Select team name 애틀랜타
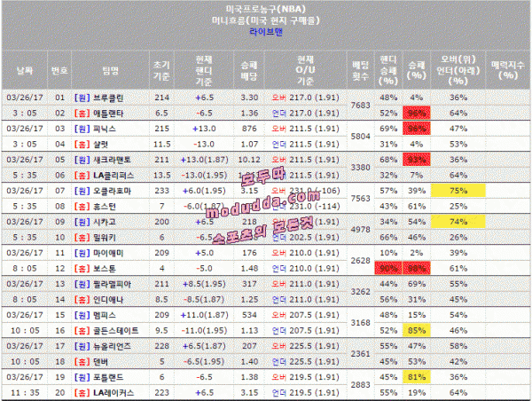Screen dimensions: 532x401 [108, 114]
